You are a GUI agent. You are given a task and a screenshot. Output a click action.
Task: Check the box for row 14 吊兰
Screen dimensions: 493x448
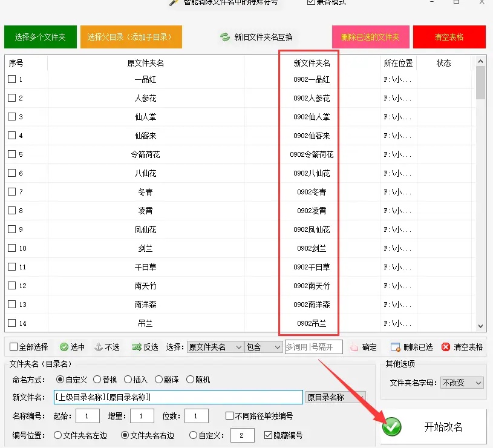point(12,323)
